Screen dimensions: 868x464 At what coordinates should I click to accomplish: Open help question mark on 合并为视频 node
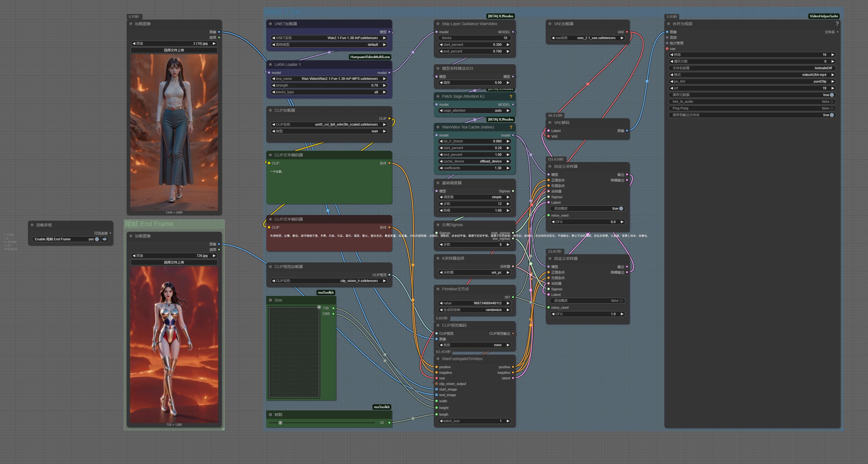coord(837,23)
